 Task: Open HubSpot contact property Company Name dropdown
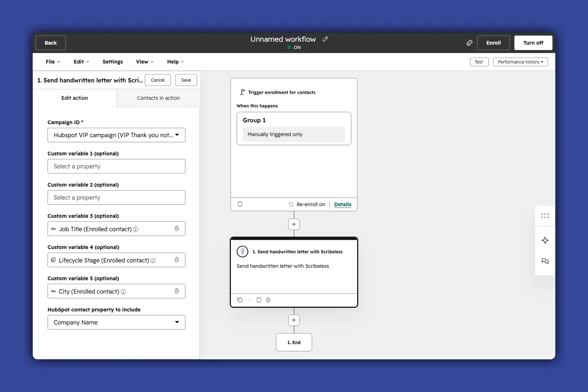[116, 322]
